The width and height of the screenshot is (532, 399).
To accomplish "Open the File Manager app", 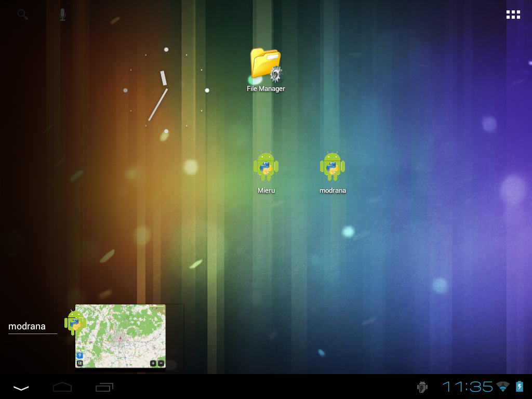I will [265, 68].
